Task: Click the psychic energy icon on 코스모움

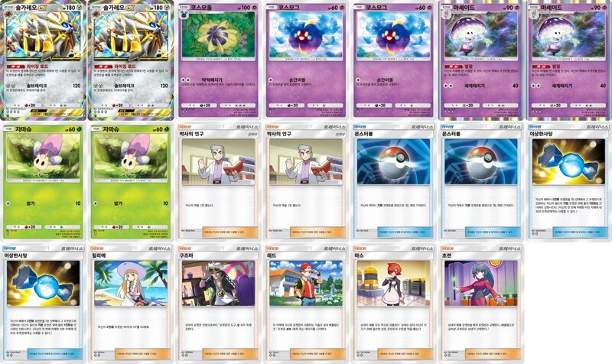Action: pyautogui.click(x=255, y=8)
